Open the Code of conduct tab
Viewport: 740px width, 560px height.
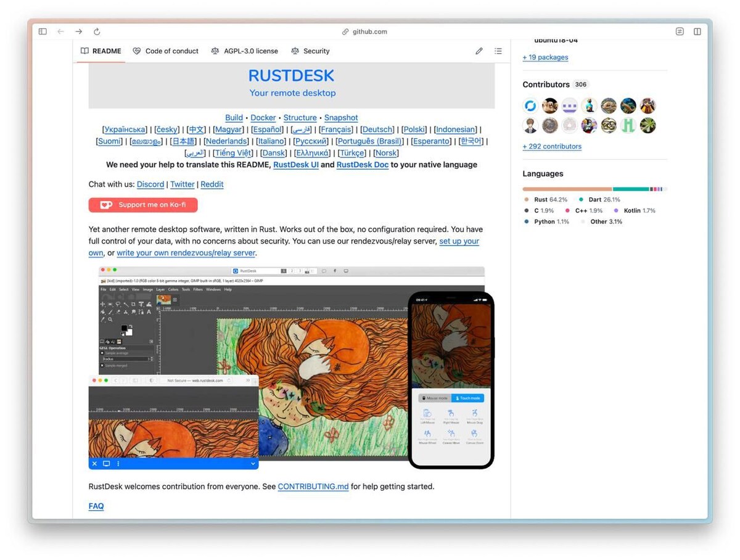[166, 51]
